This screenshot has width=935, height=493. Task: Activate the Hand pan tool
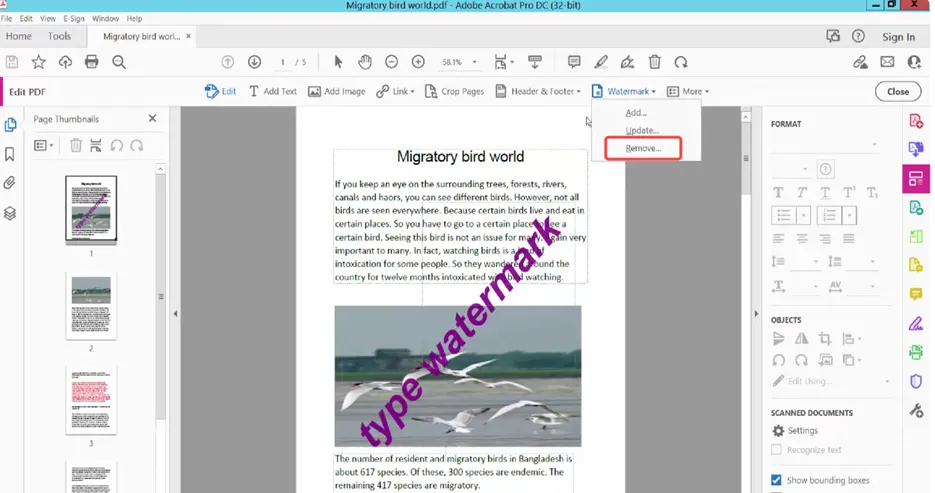tap(365, 62)
